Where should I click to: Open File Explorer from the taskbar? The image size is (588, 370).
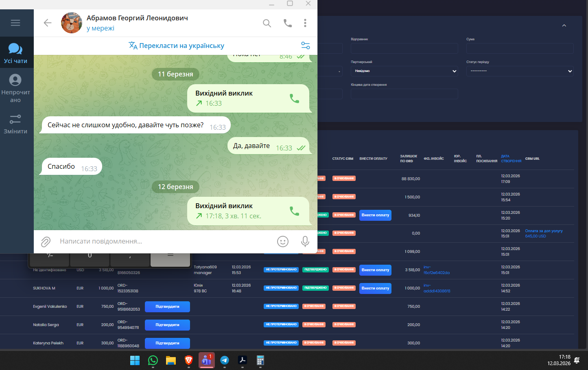[170, 360]
